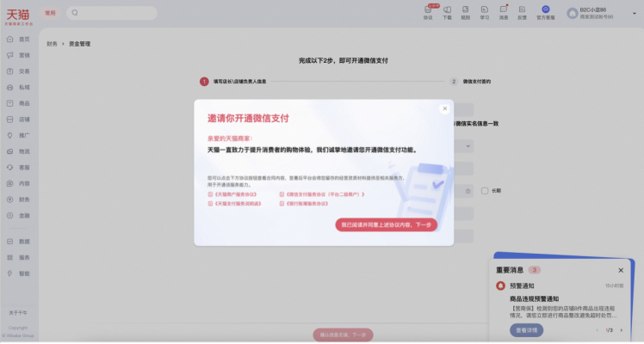644x344 pixels.
Task: Expand the account dropdown arrow at top right
Action: (635, 14)
